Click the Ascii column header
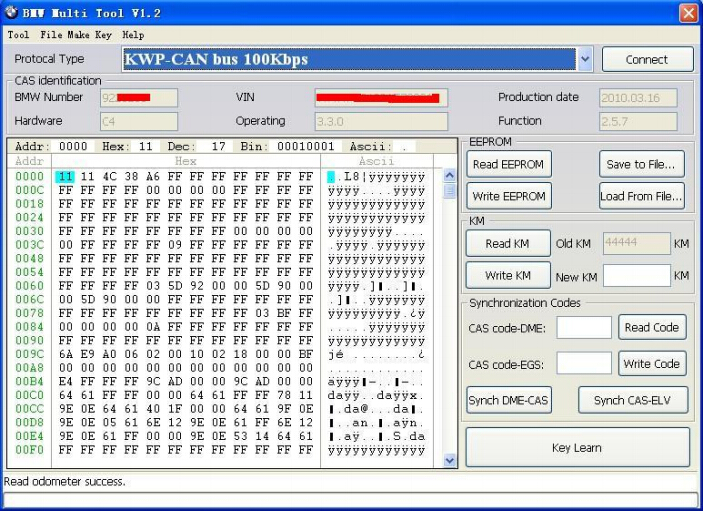Screen dimensions: 704x512 click(x=376, y=161)
